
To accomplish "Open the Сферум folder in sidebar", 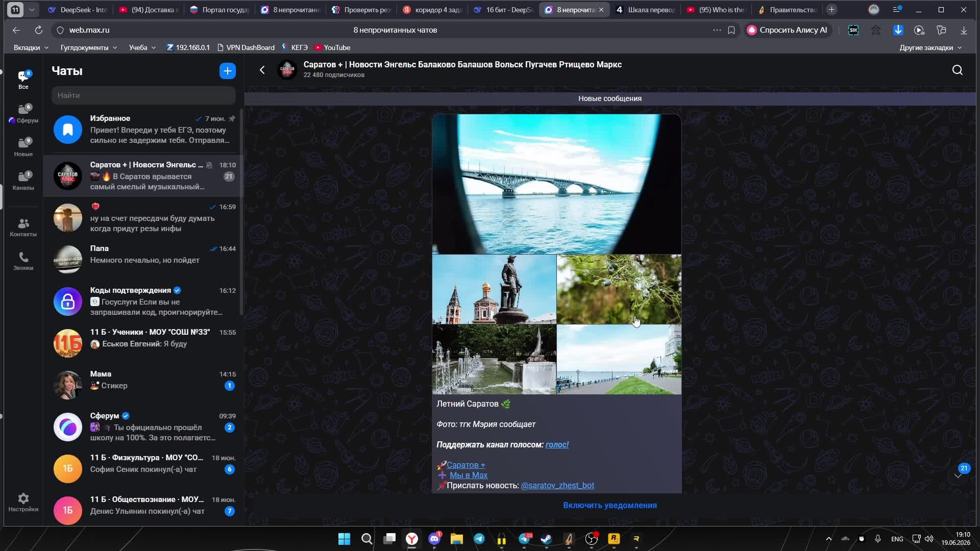I will click(x=23, y=113).
